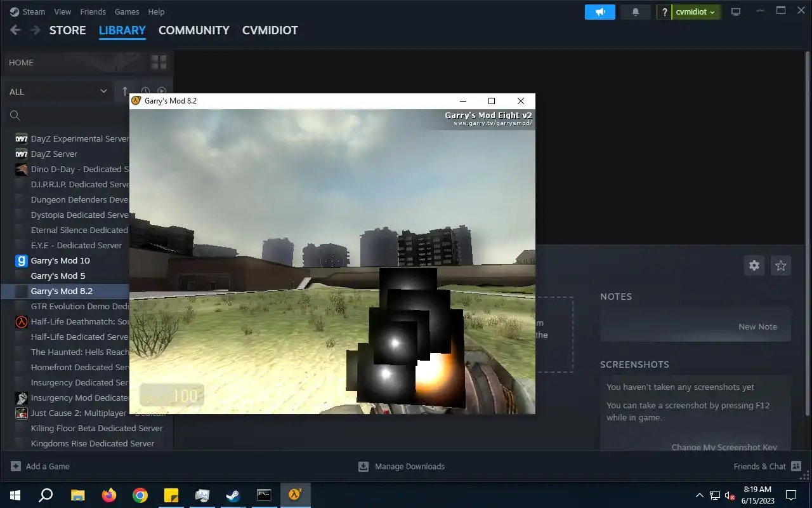Toggle library collections grid view icon
812x508 pixels.
159,62
